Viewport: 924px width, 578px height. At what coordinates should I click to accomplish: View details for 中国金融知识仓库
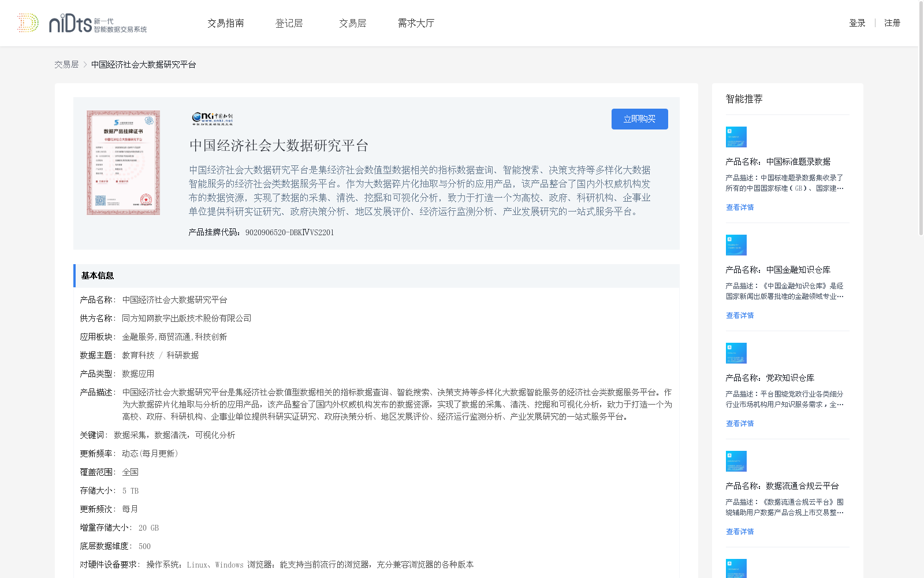coord(740,316)
